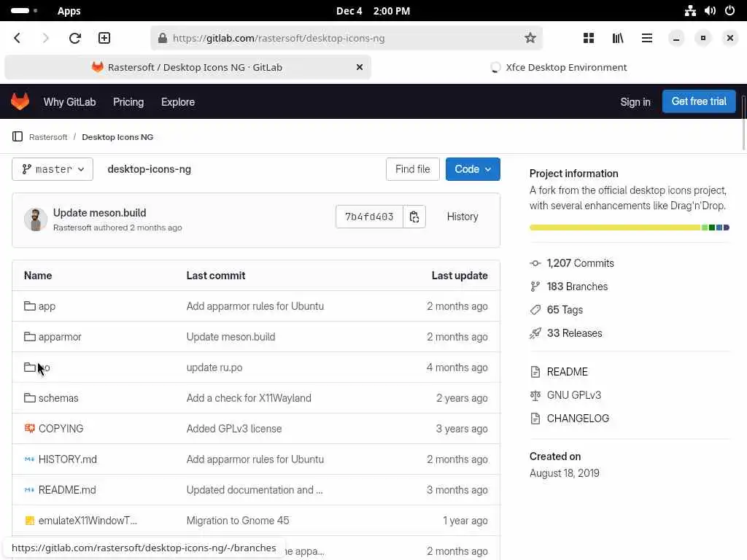
Task: Click the 7b4fd403 commit hash
Action: [x=369, y=217]
